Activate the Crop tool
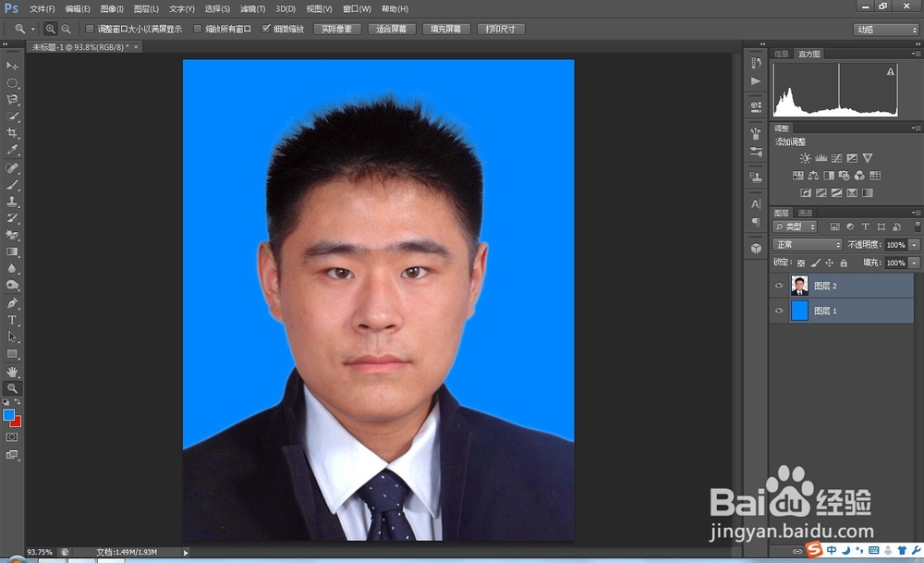Screen dimensions: 924x563 [13, 130]
